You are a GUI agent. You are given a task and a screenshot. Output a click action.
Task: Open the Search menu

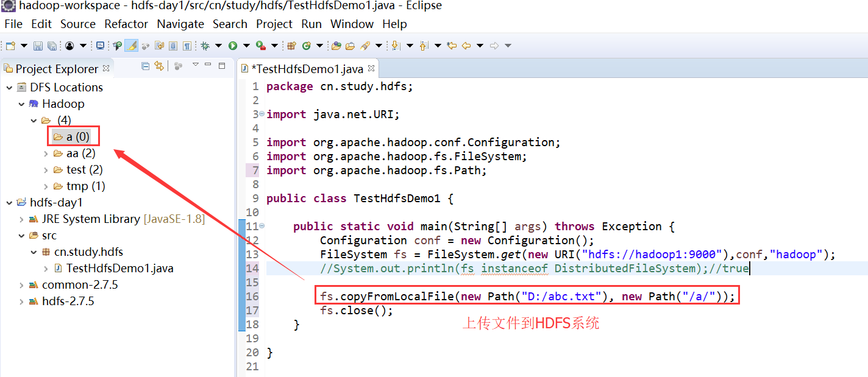(230, 24)
